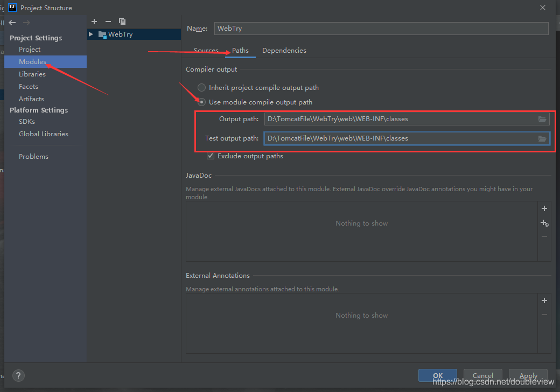Add External Annotations with plus icon
The height and width of the screenshot is (392, 560).
pos(544,300)
